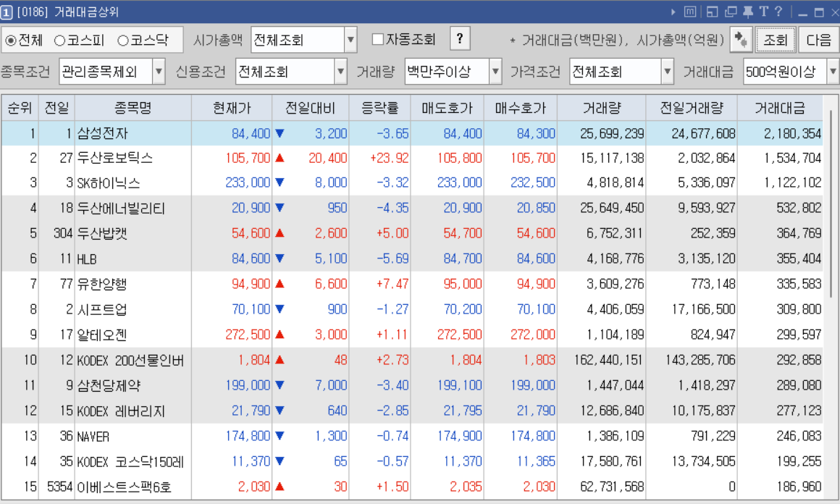
Task: Select the 두산에너빌리티 stock name
Action: (x=121, y=209)
